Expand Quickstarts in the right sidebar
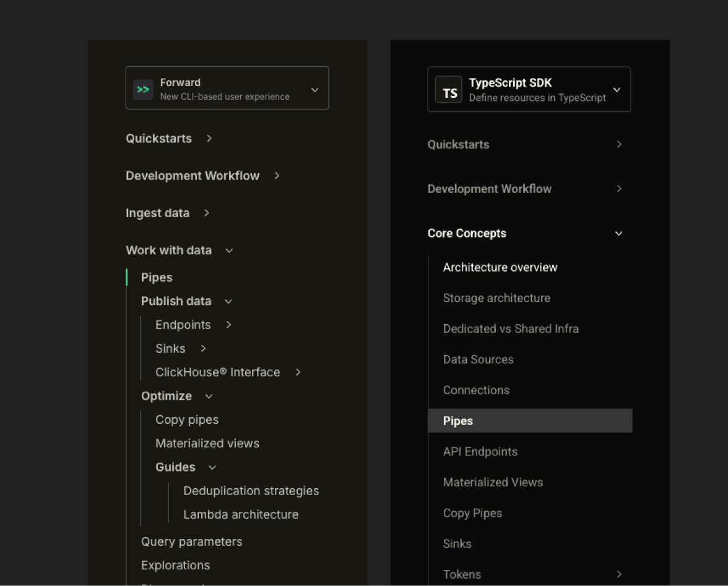 tap(619, 144)
